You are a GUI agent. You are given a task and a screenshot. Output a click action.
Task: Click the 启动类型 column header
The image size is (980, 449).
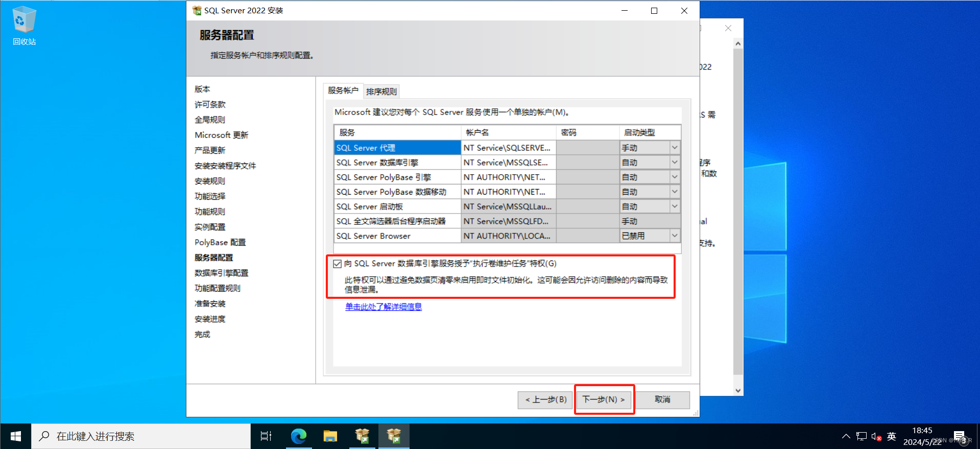click(650, 132)
